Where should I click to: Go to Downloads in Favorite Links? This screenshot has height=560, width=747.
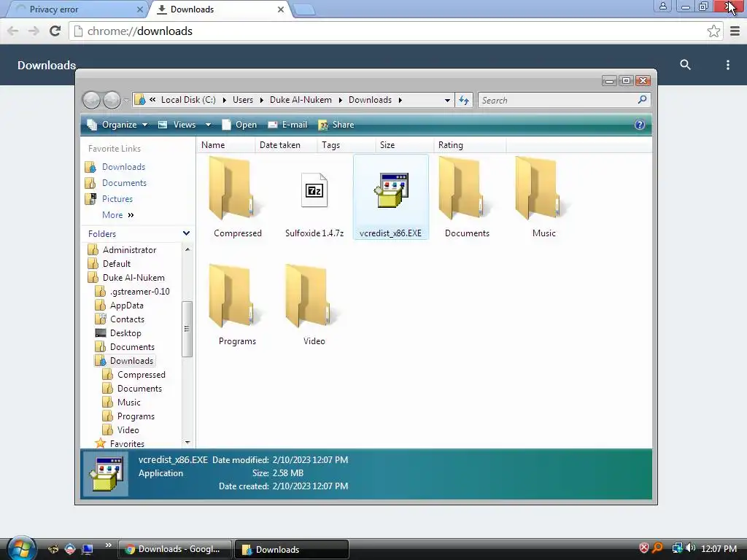pos(123,167)
